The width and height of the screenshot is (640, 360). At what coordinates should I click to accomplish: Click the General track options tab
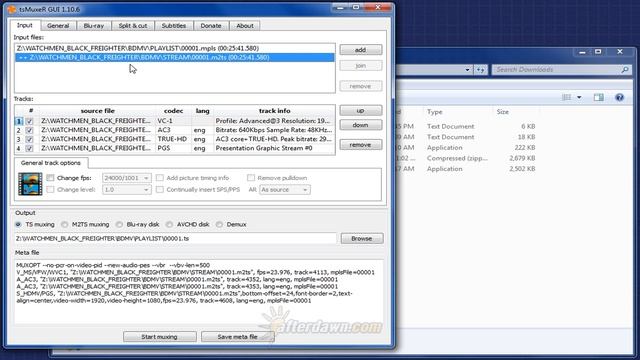[x=51, y=163]
